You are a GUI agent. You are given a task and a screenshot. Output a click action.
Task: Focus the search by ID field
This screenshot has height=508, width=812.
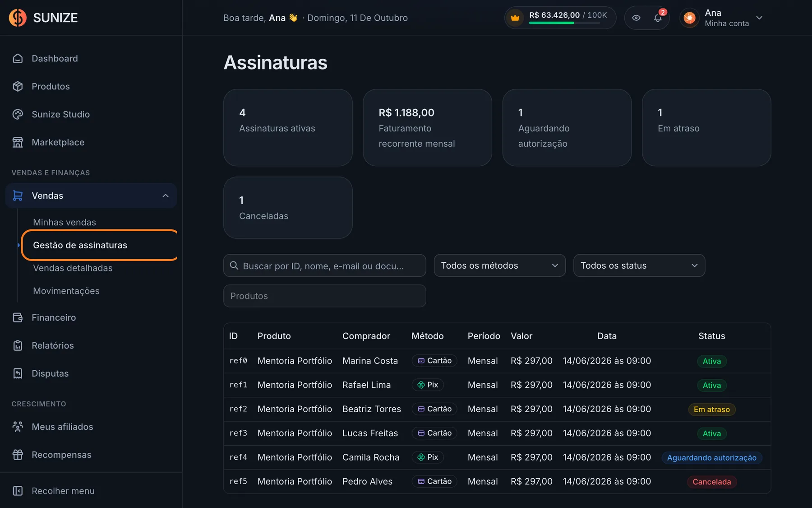324,266
